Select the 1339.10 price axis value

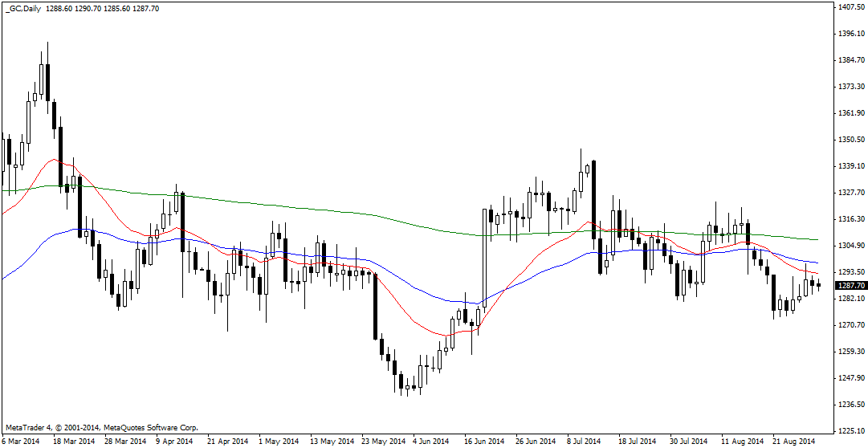click(852, 166)
